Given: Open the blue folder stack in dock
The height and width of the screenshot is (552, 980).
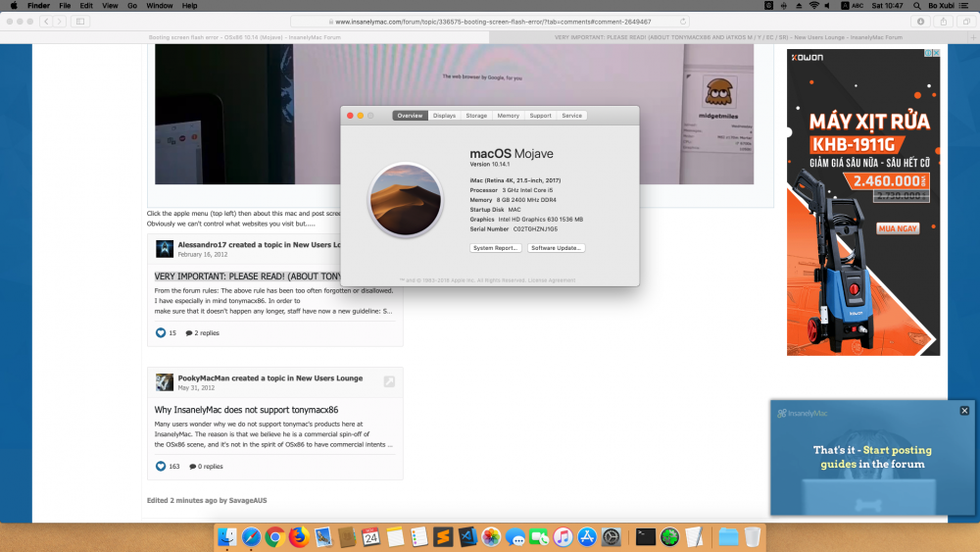Looking at the screenshot, I should coord(728,537).
